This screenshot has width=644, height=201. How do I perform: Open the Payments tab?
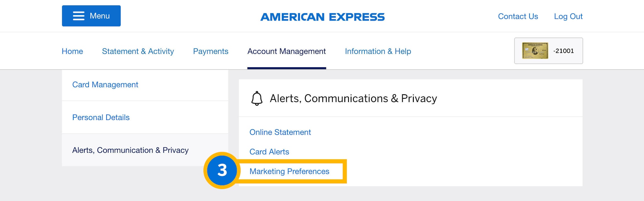point(210,51)
